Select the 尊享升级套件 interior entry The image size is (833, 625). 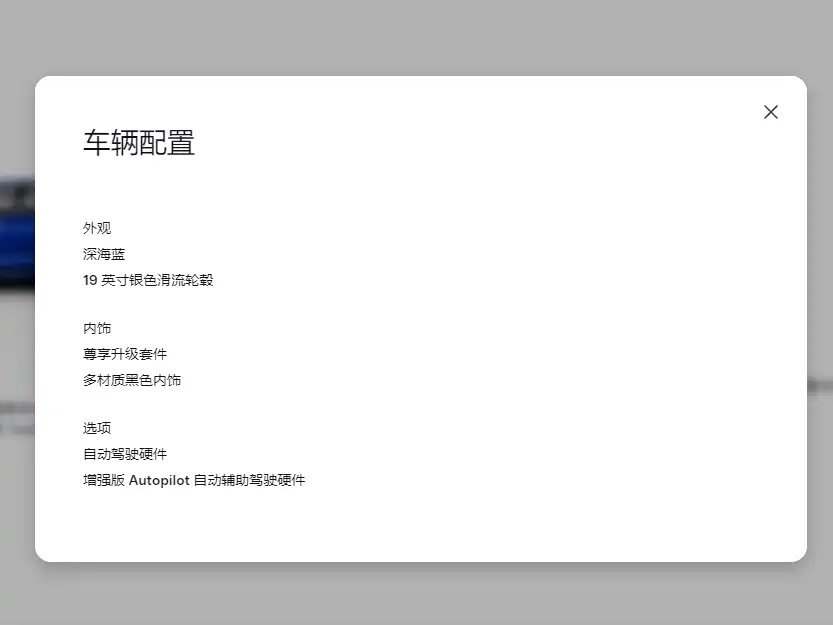pos(125,354)
